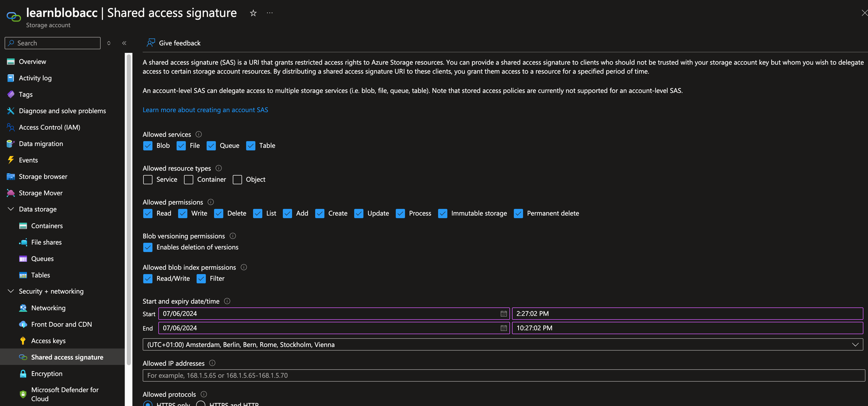Click the Allowed services info icon
Image resolution: width=868 pixels, height=406 pixels.
click(x=199, y=134)
